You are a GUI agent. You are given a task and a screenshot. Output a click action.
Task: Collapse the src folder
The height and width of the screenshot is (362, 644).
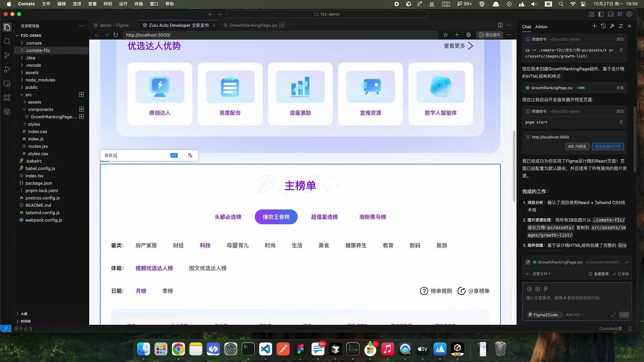pyautogui.click(x=29, y=95)
